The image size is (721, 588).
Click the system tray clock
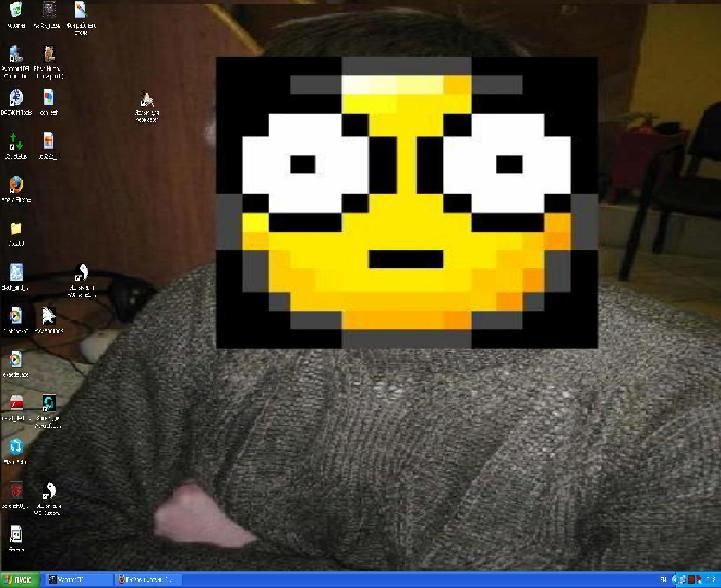[x=712, y=580]
